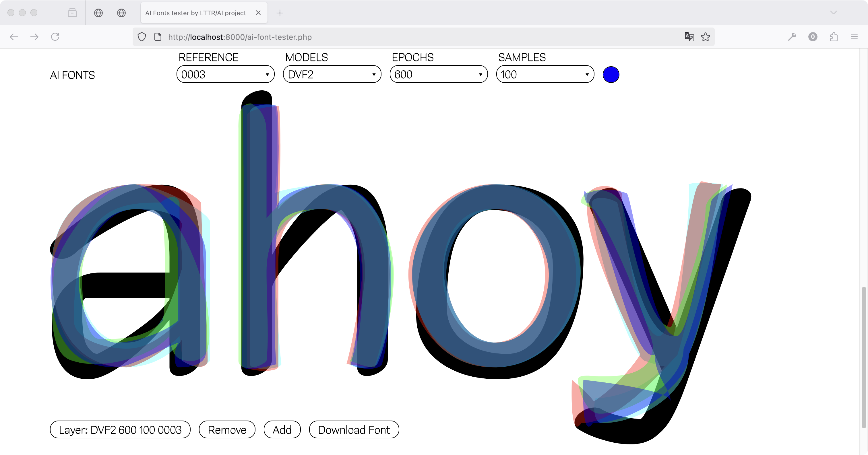868x455 pixels.
Task: Click the circular zero-badge extension icon
Action: pyautogui.click(x=813, y=37)
